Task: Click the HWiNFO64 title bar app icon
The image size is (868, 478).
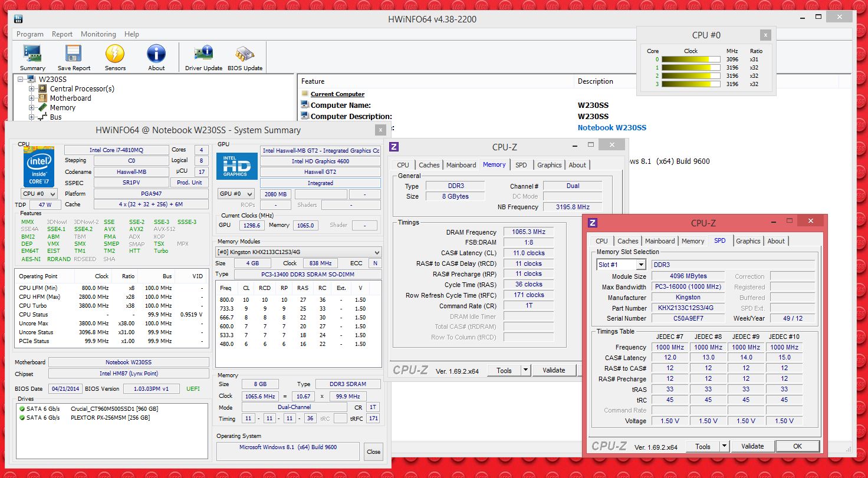Action: (x=19, y=19)
